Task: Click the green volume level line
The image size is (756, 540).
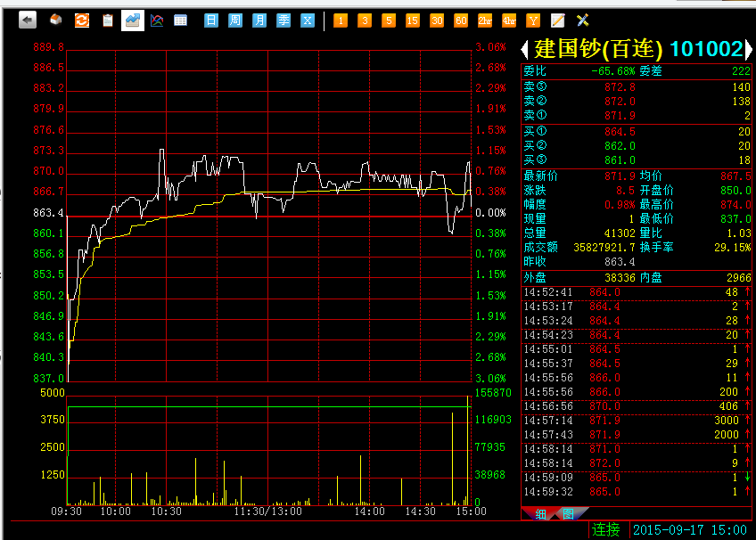Action: pyautogui.click(x=267, y=407)
